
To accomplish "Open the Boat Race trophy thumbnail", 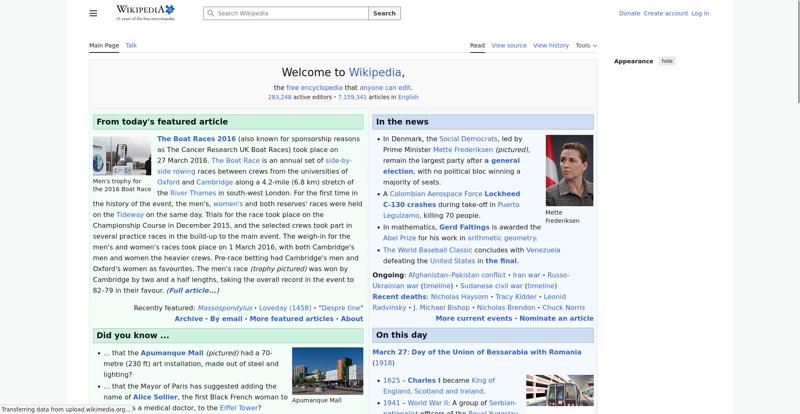I will coord(122,156).
